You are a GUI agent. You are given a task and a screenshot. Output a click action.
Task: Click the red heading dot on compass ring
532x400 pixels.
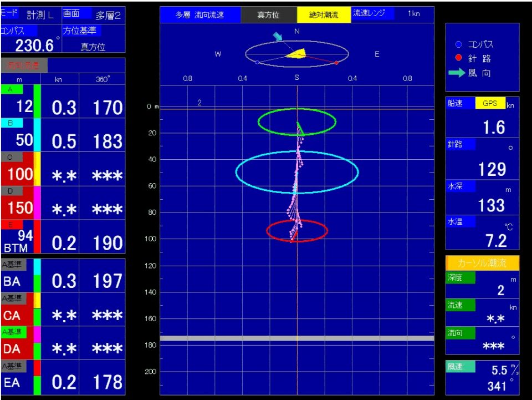[x=336, y=63]
